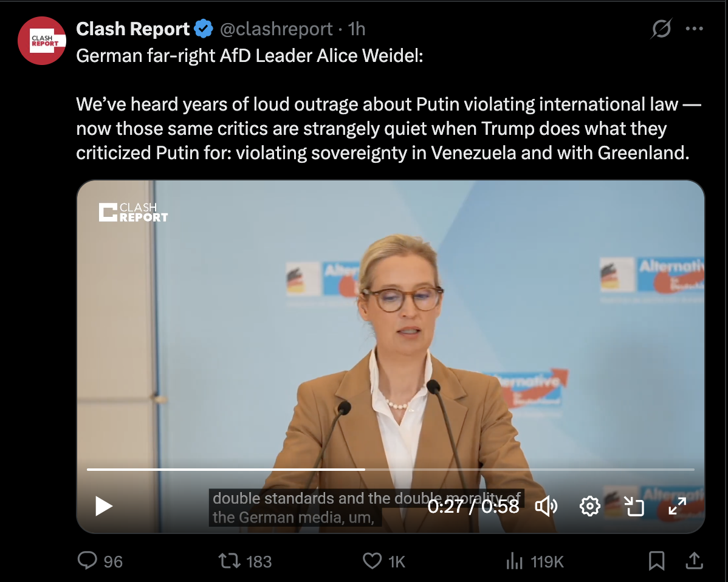Expand video to fullscreen
728x582 pixels.
[678, 506]
